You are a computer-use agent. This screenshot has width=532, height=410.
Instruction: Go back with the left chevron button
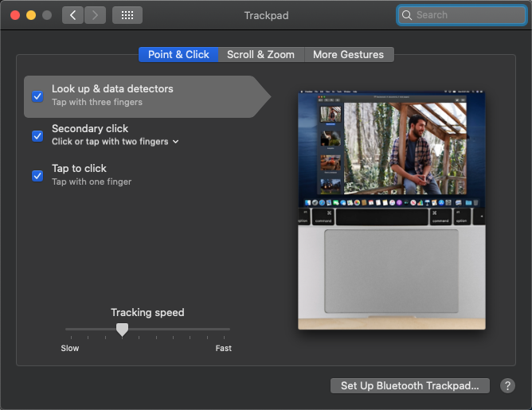click(72, 15)
